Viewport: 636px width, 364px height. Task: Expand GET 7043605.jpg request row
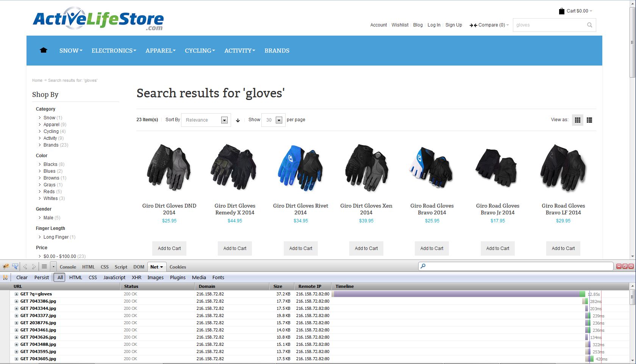[16, 359]
